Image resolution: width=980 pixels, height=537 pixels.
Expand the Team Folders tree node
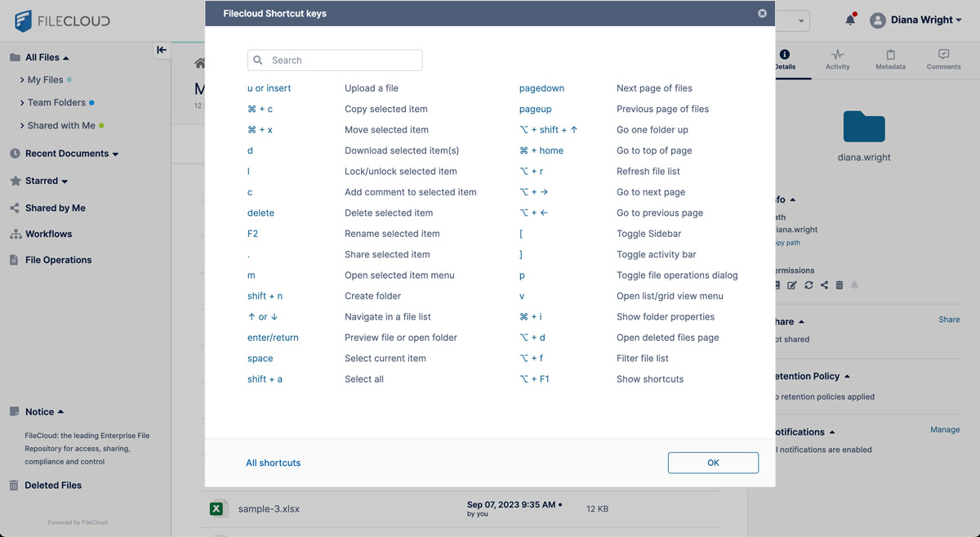pyautogui.click(x=22, y=103)
